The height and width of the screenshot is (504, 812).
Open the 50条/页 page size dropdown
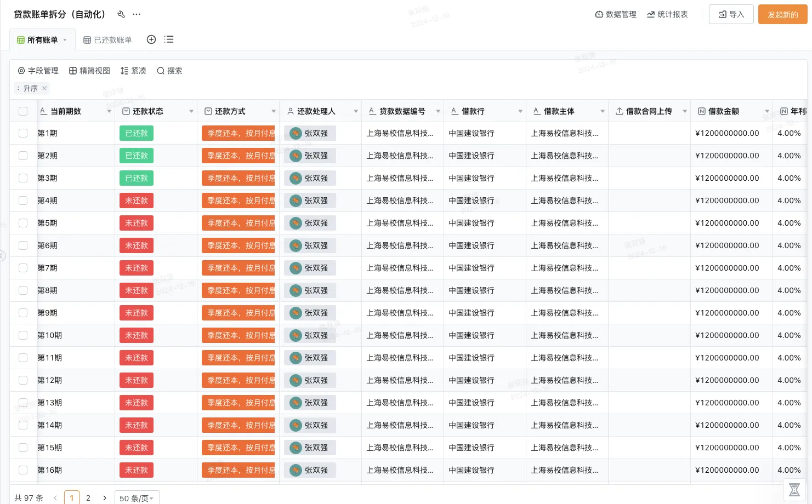point(137,497)
